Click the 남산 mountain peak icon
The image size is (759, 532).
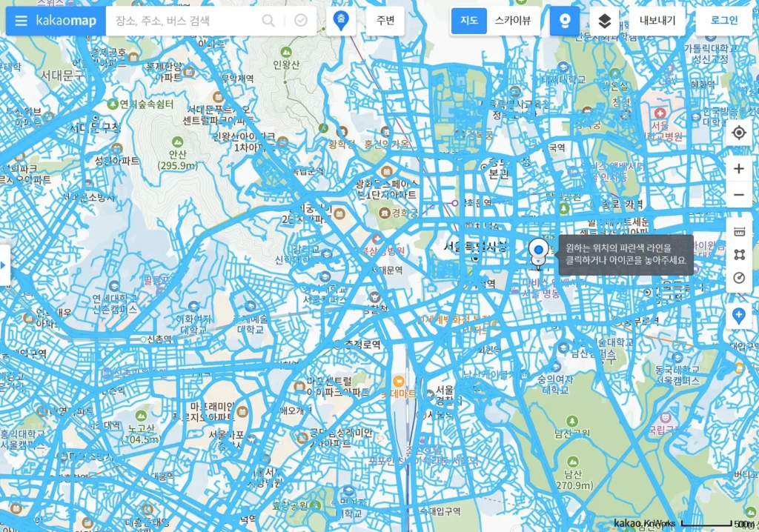click(573, 462)
